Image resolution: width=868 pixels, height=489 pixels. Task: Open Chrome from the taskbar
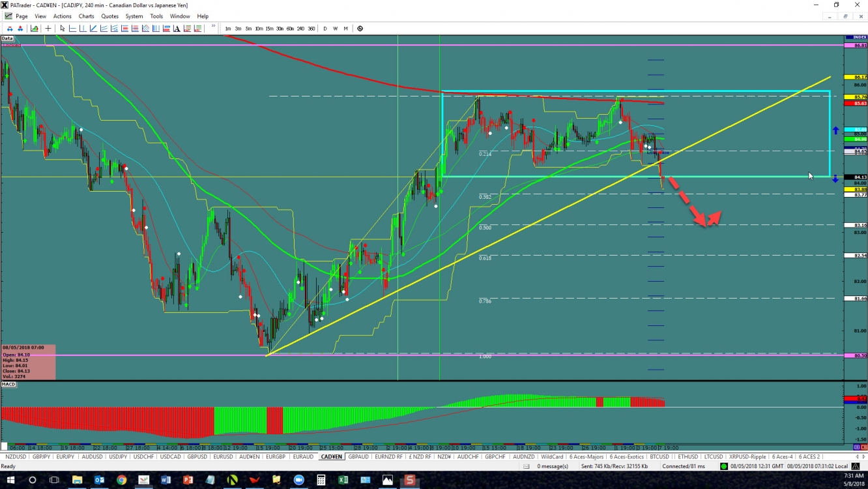coord(121,481)
